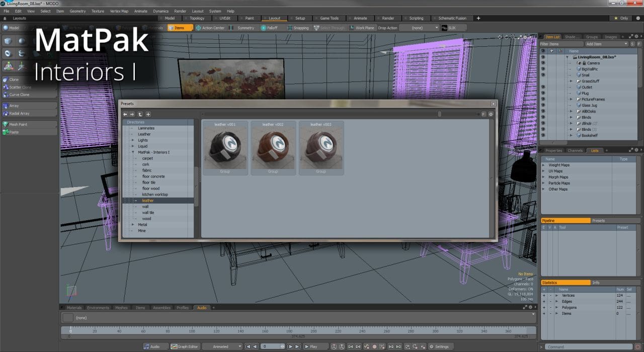Switch to the Game Tools layout tab

(330, 18)
